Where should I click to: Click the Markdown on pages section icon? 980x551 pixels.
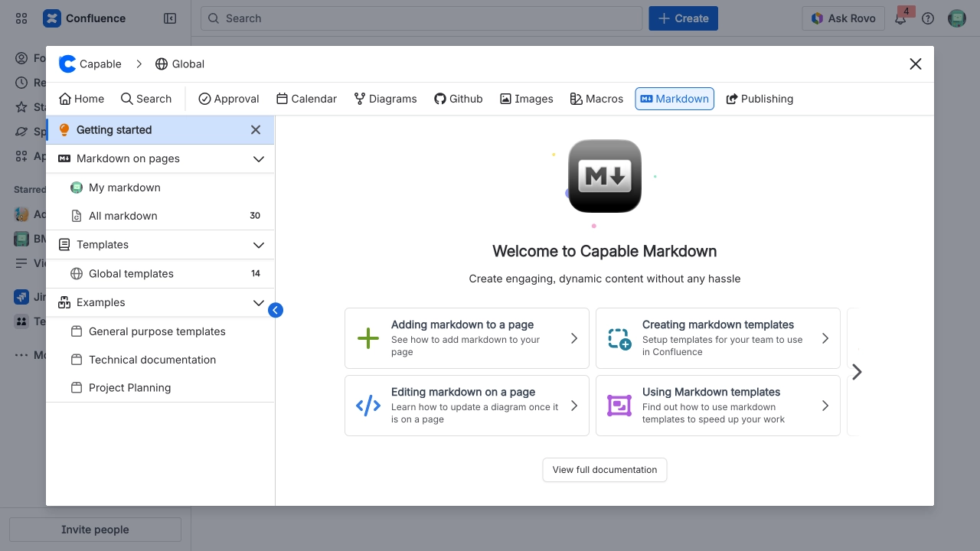tap(64, 159)
